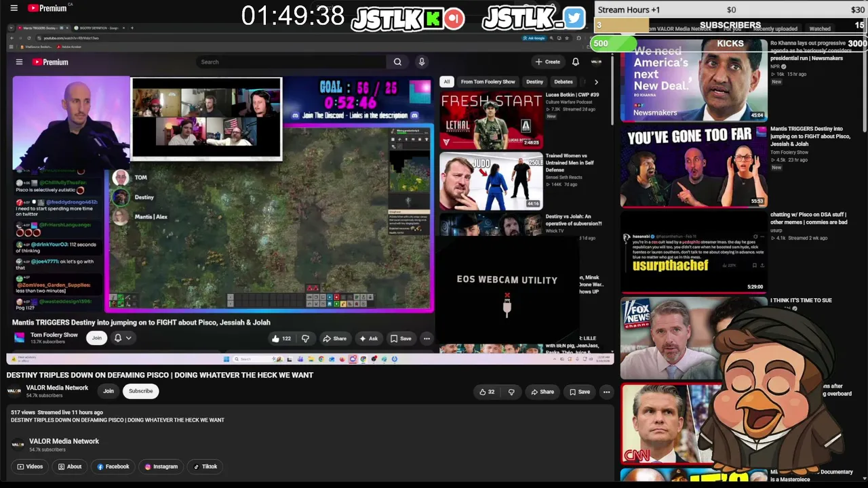Dislike the Mantis TRIGGERS Destiny video

(x=306, y=338)
